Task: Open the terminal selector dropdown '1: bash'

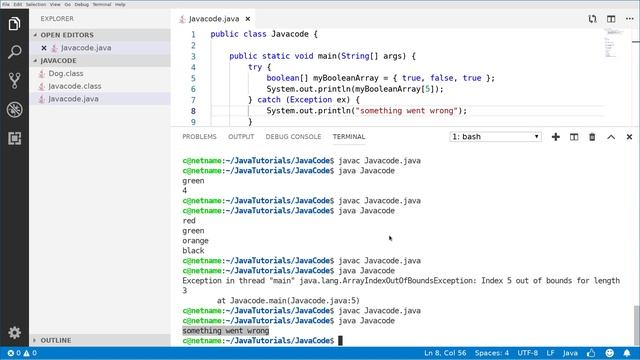Action: (496, 137)
